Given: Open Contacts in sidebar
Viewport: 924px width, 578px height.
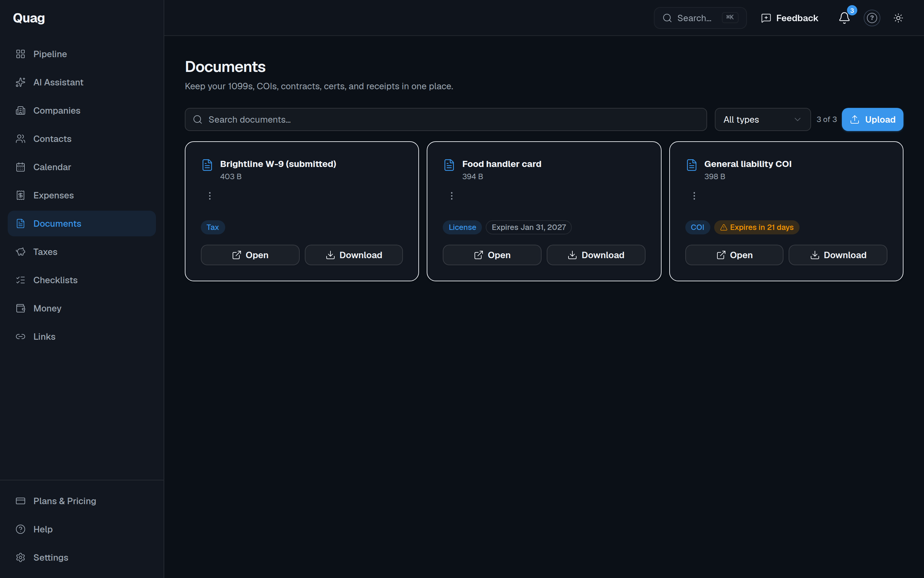Looking at the screenshot, I should pyautogui.click(x=82, y=139).
